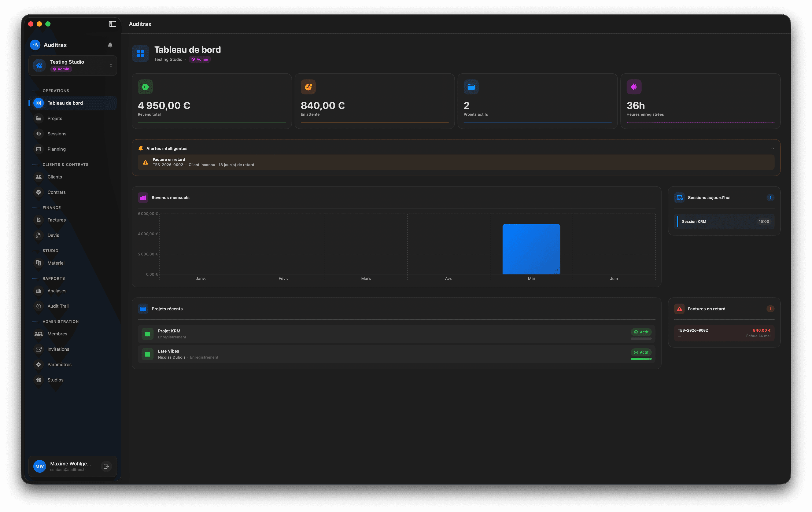Click the Sessions aujourd'hui calendar icon

tap(679, 198)
